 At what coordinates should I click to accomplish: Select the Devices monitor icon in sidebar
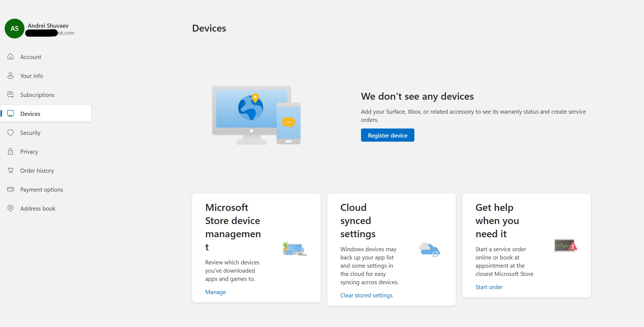pos(10,113)
